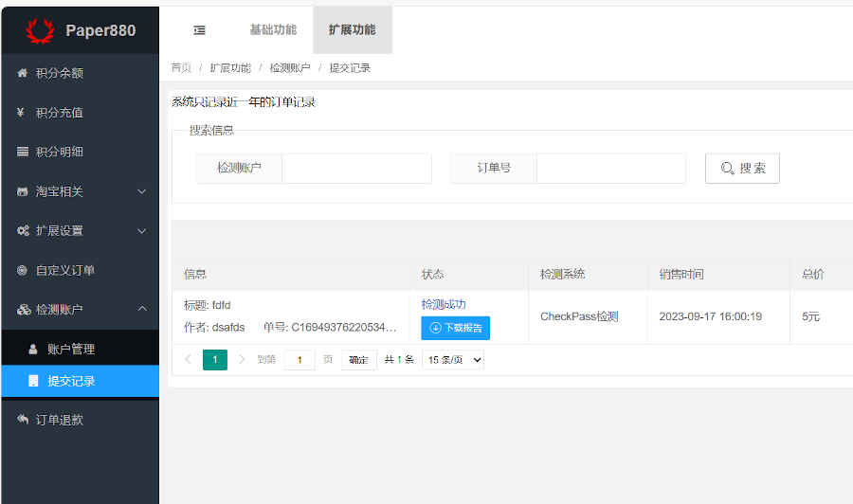Screen dimensions: 853x504
Task: Click the document icon beside 提交记录
Action: [33, 381]
